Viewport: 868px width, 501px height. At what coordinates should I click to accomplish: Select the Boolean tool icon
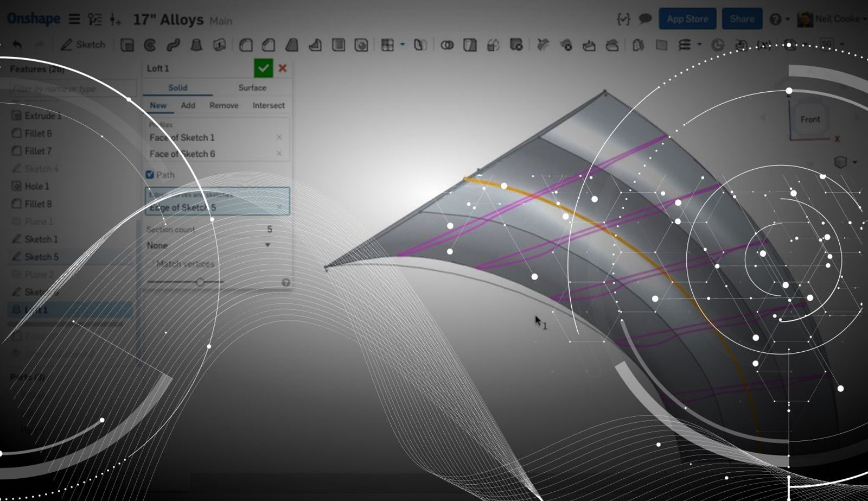coord(447,45)
